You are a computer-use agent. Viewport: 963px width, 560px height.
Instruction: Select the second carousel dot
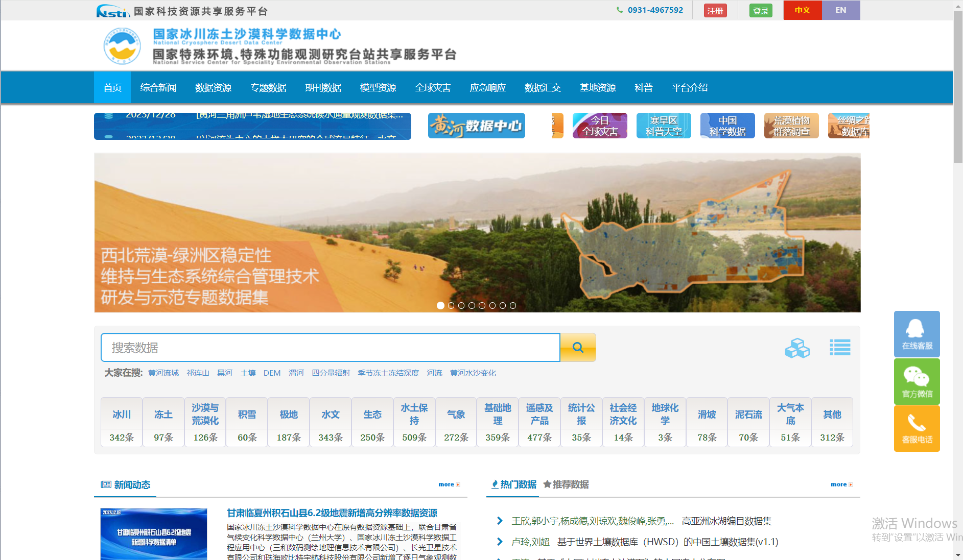point(451,305)
